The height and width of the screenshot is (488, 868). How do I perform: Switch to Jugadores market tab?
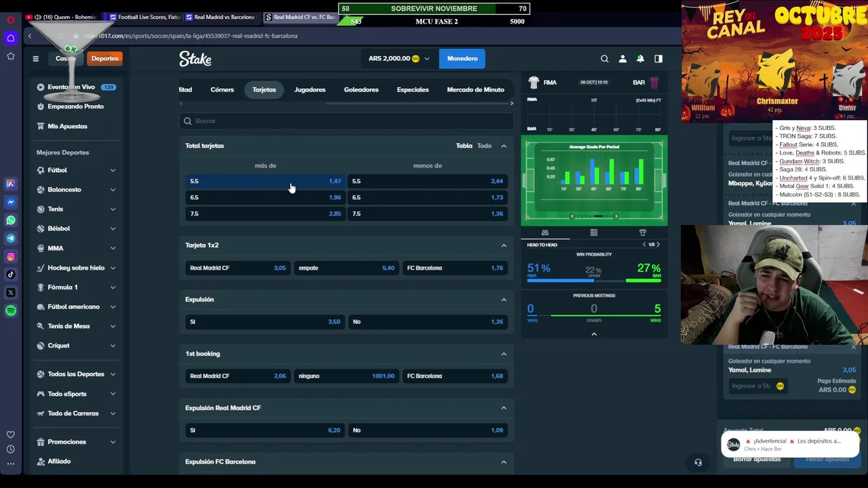tap(310, 89)
